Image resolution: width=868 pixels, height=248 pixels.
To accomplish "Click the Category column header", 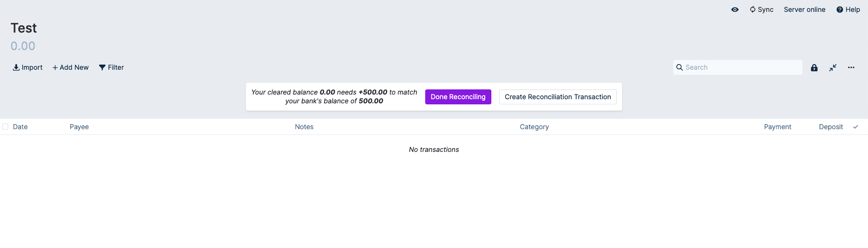I will pos(534,127).
